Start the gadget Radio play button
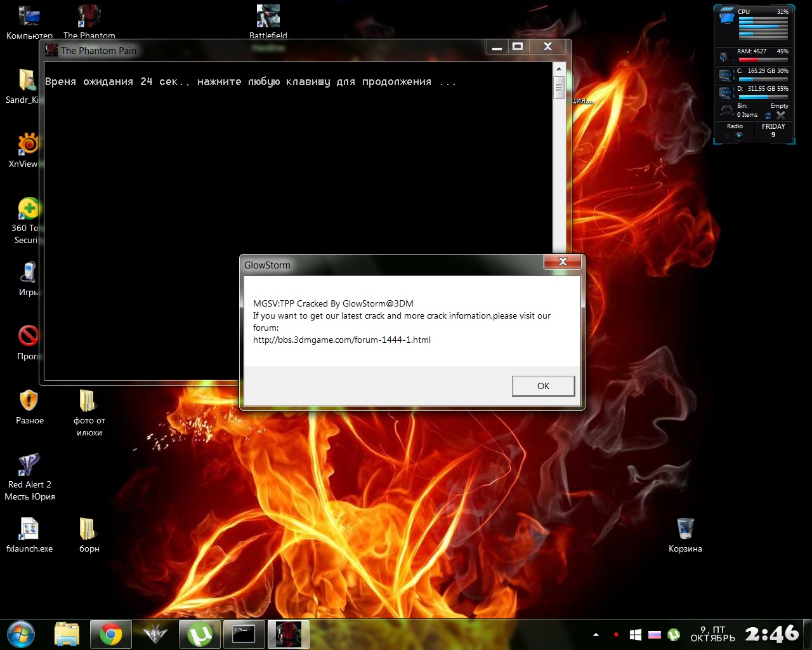The image size is (812, 650). 738,135
